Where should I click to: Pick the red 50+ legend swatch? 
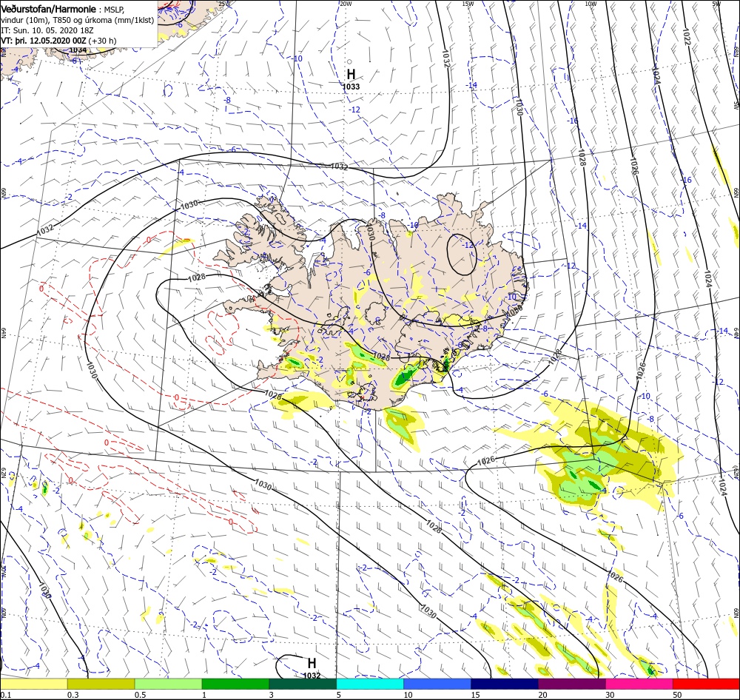tap(706, 684)
